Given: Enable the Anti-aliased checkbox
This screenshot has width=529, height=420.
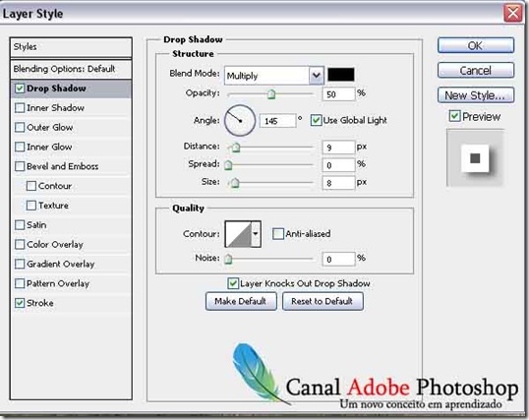Looking at the screenshot, I should pos(278,234).
